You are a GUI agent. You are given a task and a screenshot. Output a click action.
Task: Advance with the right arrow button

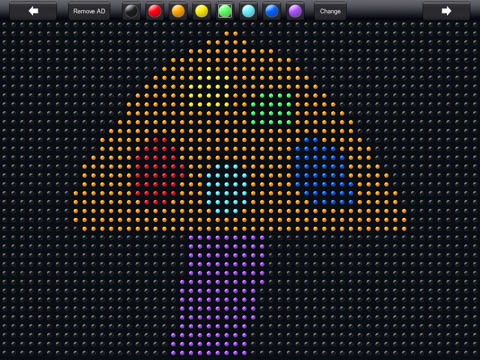click(446, 11)
